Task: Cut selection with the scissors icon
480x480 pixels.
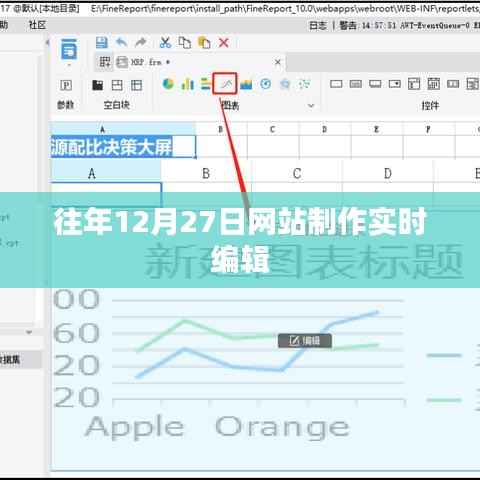Action: point(165,43)
